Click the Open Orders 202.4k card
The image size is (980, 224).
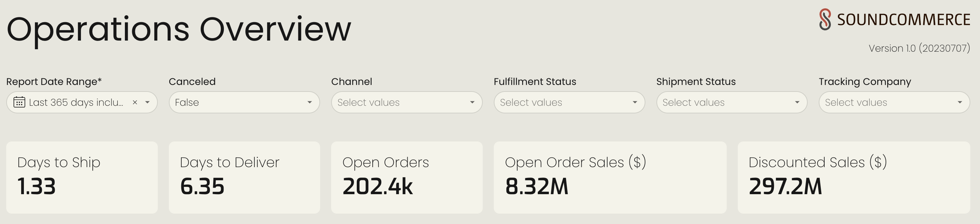pyautogui.click(x=407, y=178)
